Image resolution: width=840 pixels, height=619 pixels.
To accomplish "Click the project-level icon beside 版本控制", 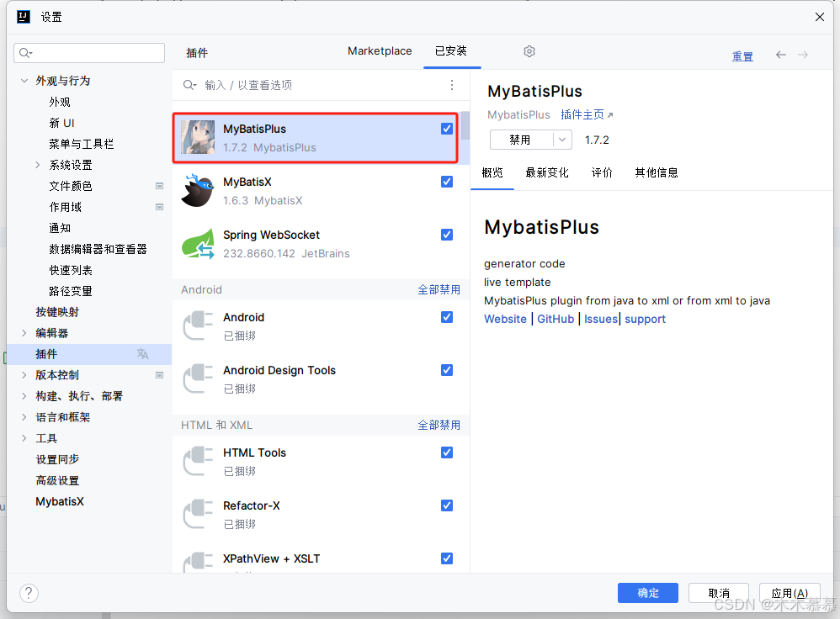I will (159, 375).
